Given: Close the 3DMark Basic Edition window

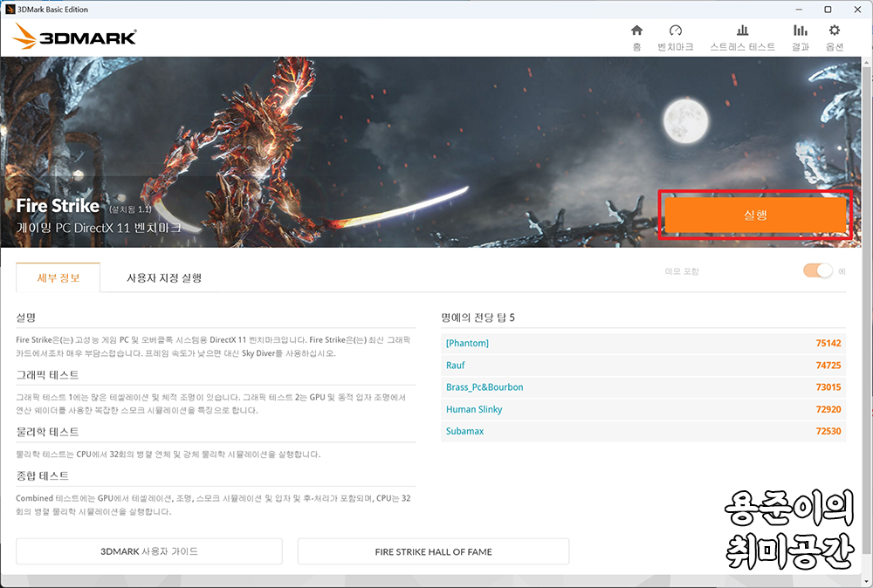Looking at the screenshot, I should point(857,10).
